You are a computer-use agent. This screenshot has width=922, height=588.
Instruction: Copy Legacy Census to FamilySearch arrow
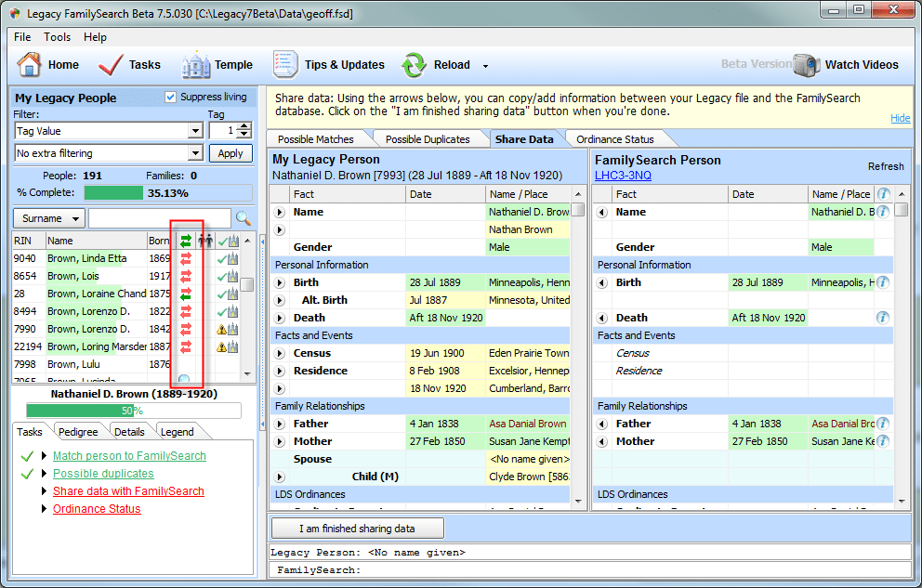tap(280, 353)
